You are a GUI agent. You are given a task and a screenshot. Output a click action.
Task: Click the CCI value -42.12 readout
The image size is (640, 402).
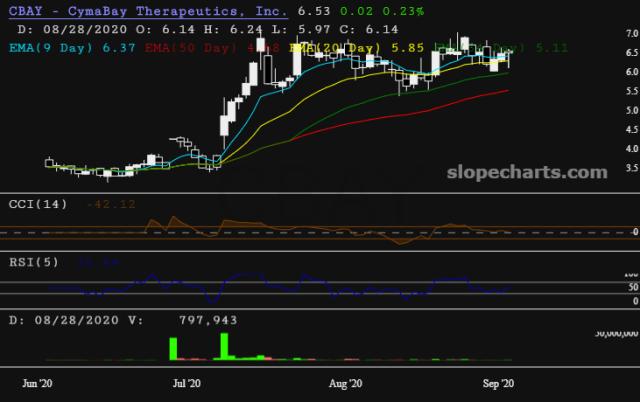[x=111, y=204]
